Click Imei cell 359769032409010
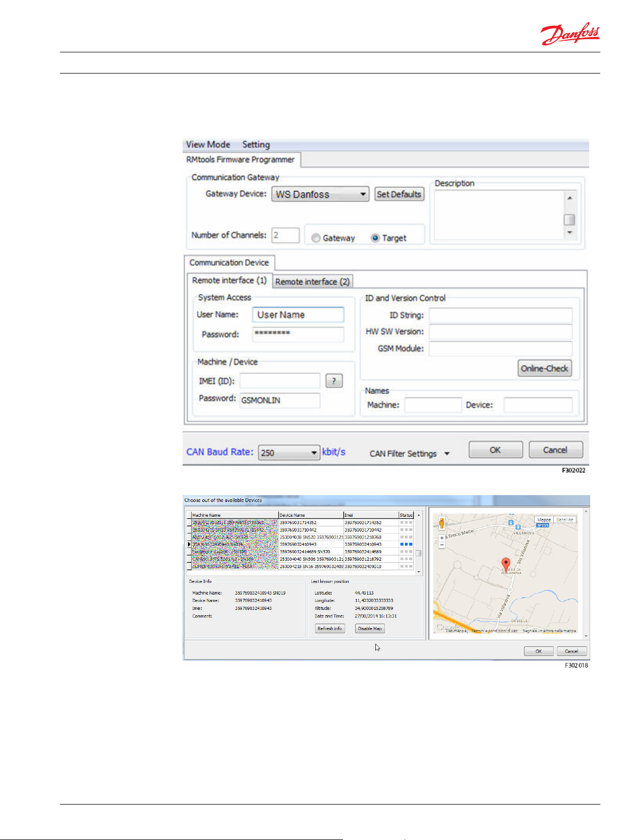631x840 pixels. point(371,567)
